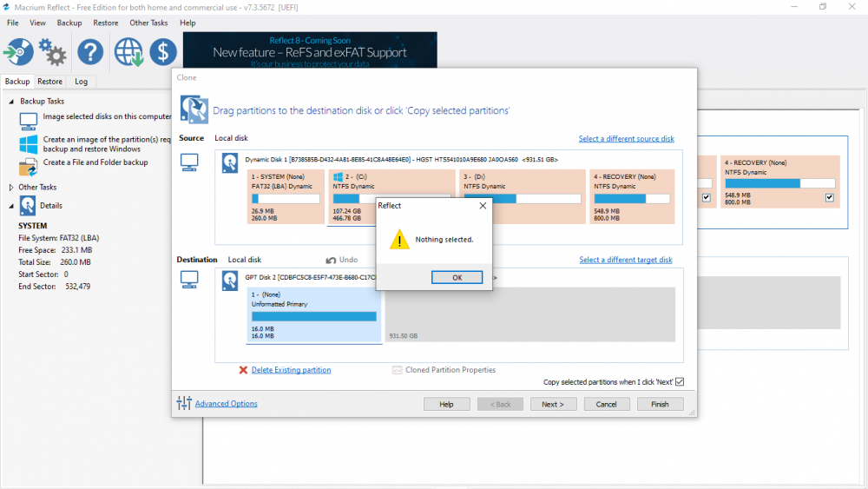Open the Backup menu

(69, 23)
